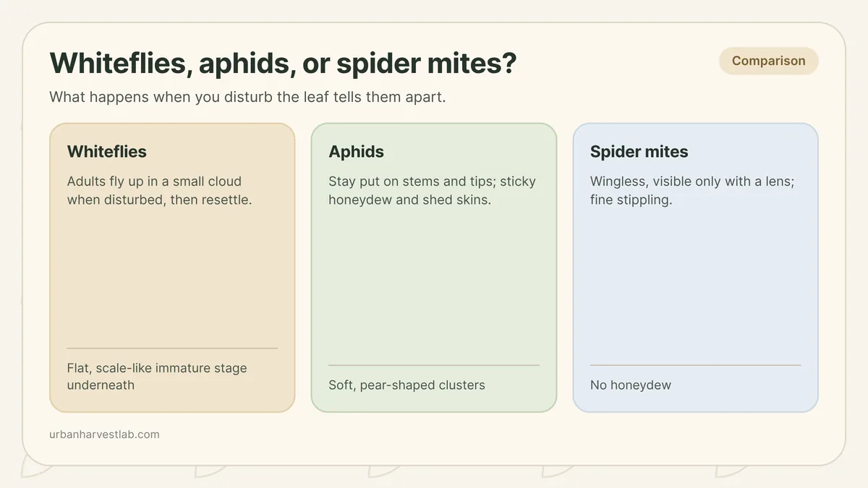
Task: Click the tan Whiteflies card background
Action: pos(172,275)
